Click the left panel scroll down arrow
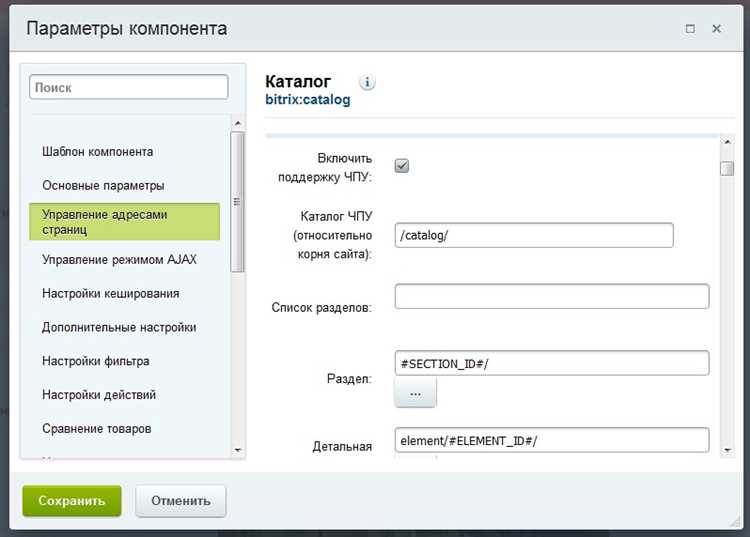 click(238, 450)
